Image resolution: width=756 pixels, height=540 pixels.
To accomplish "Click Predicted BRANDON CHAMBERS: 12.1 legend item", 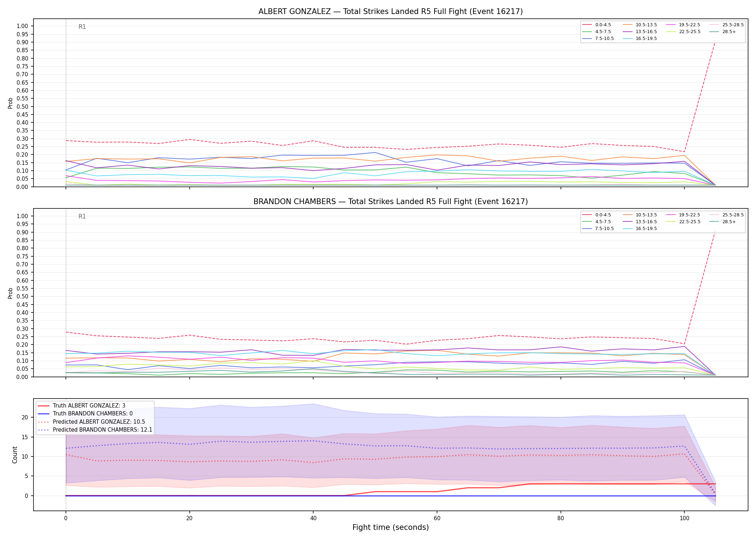I will (x=95, y=430).
